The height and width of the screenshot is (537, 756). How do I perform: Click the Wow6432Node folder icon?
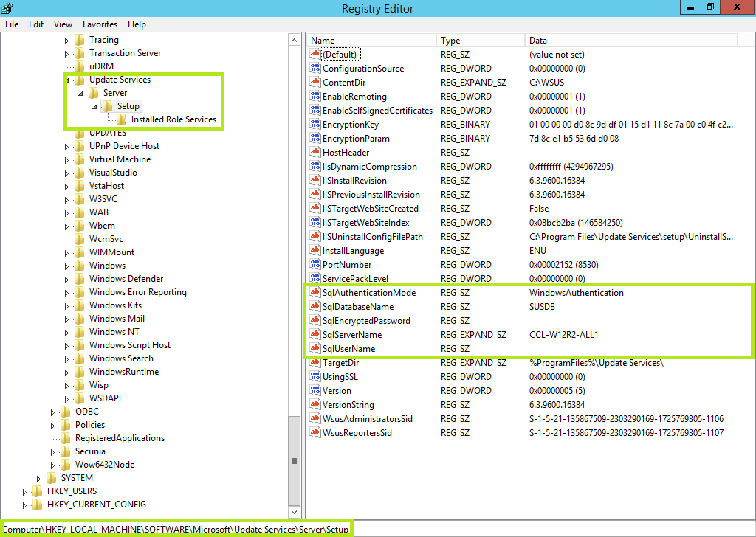tap(66, 465)
